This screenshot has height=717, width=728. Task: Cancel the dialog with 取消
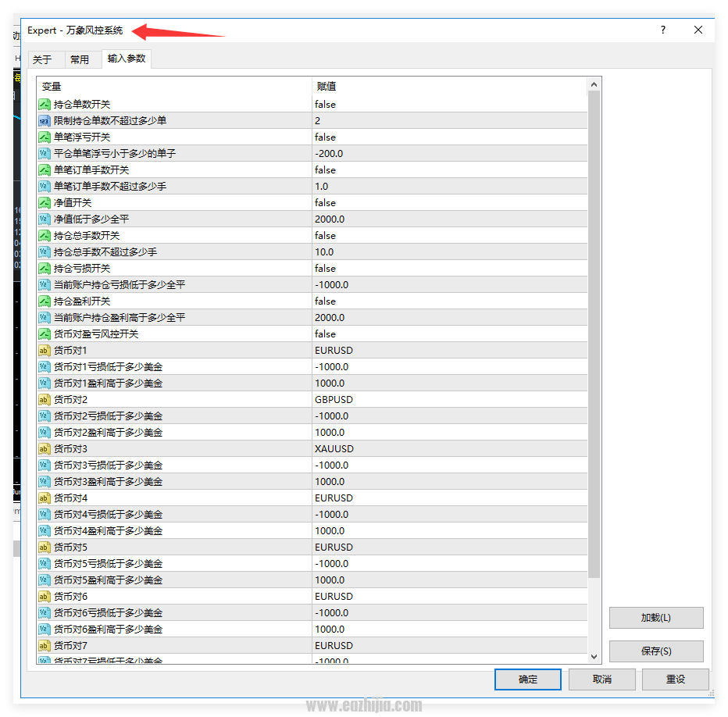(602, 680)
